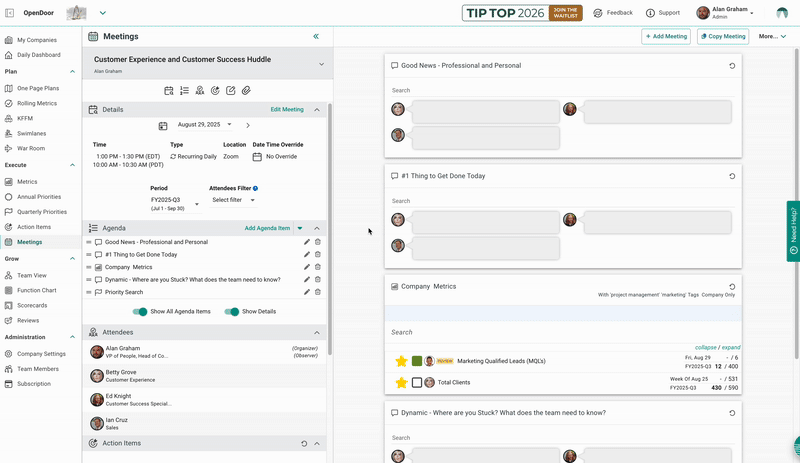Image resolution: width=800 pixels, height=463 pixels.
Task: Refresh the Company Metrics section
Action: click(x=730, y=286)
